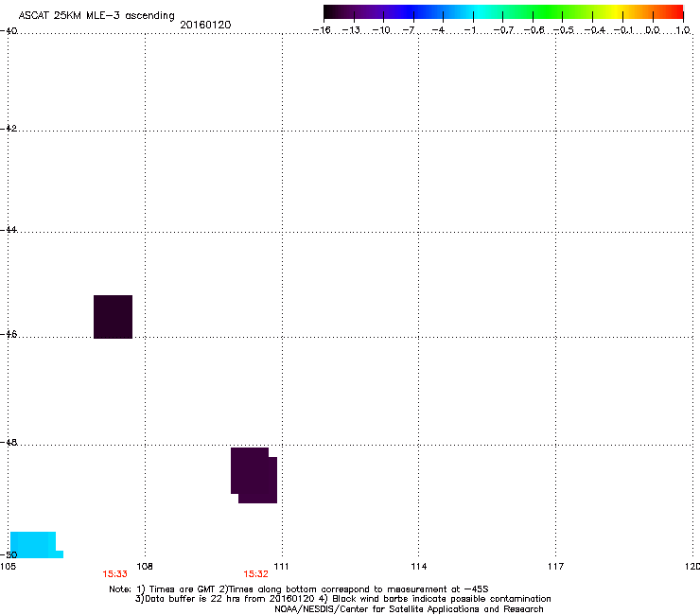Click the date label 20160120
700x615 pixels.
(205, 25)
